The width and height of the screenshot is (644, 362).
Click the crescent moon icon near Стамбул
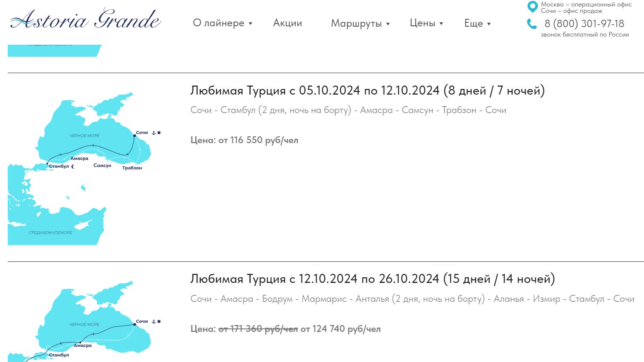point(73,166)
